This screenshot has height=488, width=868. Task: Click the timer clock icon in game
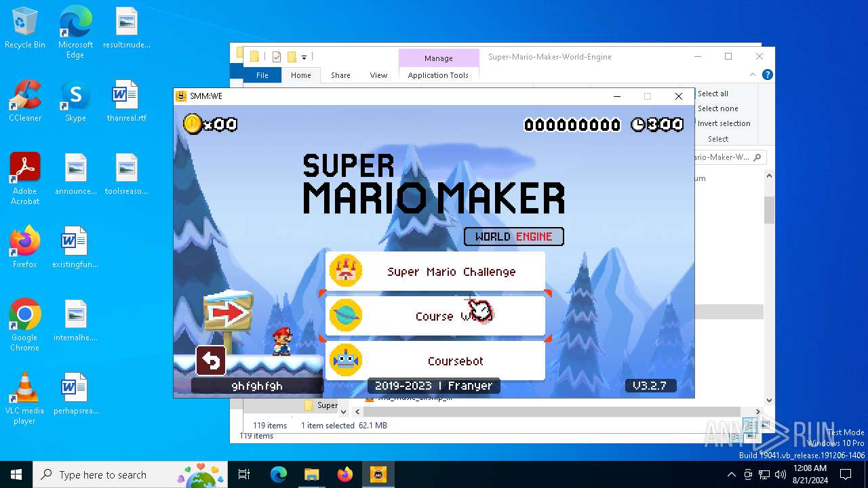click(x=638, y=124)
